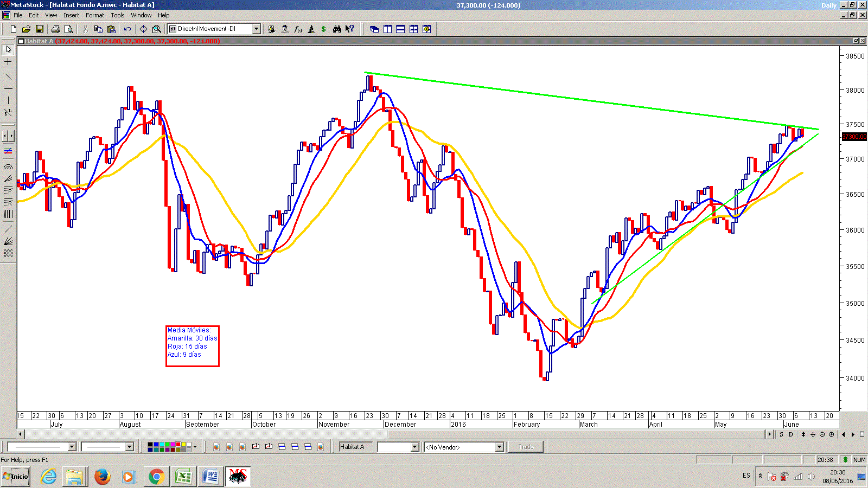Open the Format menu

pos(94,15)
